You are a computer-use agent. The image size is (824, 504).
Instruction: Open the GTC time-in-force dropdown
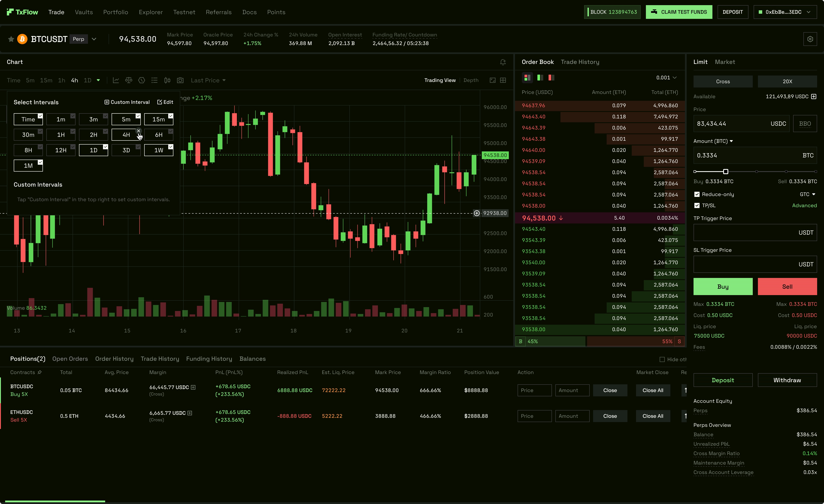[808, 194]
